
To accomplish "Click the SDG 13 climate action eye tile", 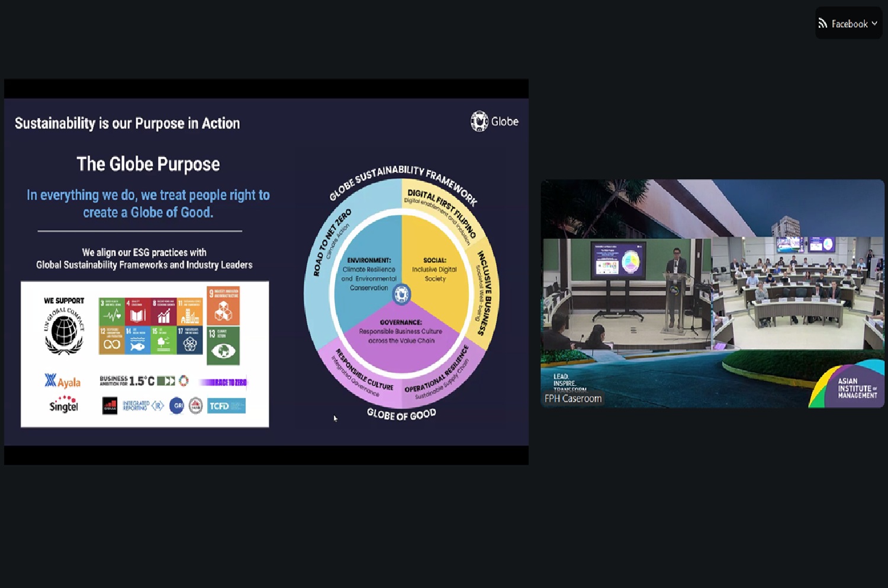I will pos(223,346).
